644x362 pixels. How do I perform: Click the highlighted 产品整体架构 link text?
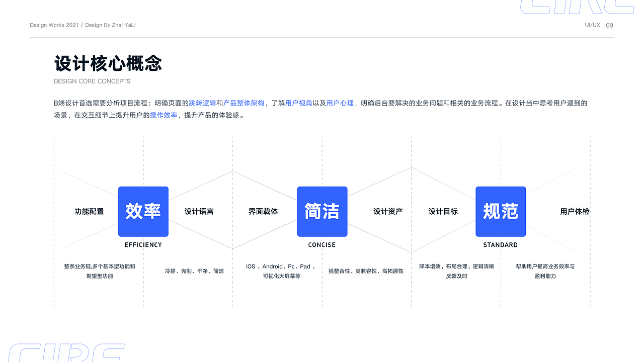coord(244,103)
